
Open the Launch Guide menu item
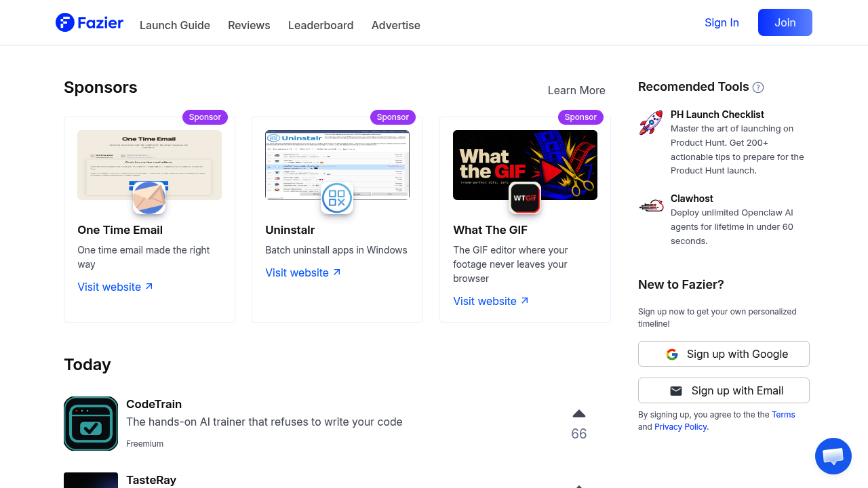pyautogui.click(x=175, y=25)
